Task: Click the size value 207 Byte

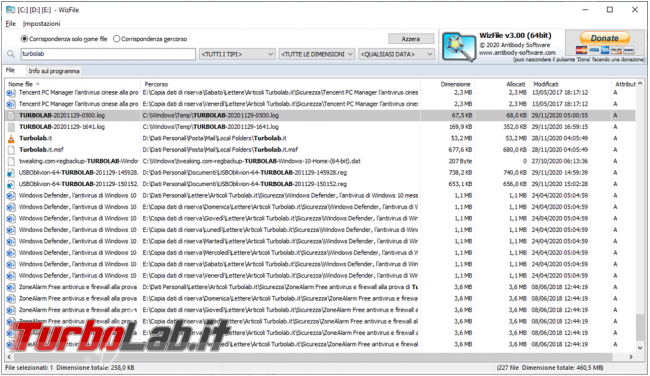Action: [460, 161]
